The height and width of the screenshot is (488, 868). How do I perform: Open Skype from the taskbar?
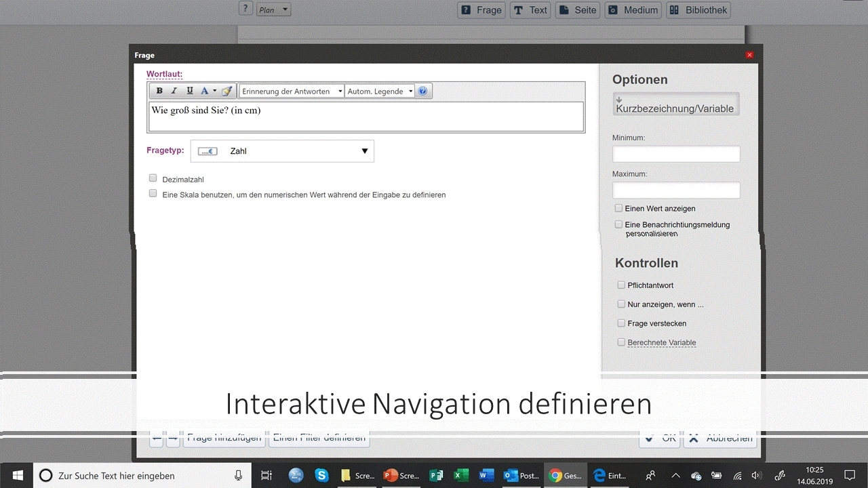321,476
